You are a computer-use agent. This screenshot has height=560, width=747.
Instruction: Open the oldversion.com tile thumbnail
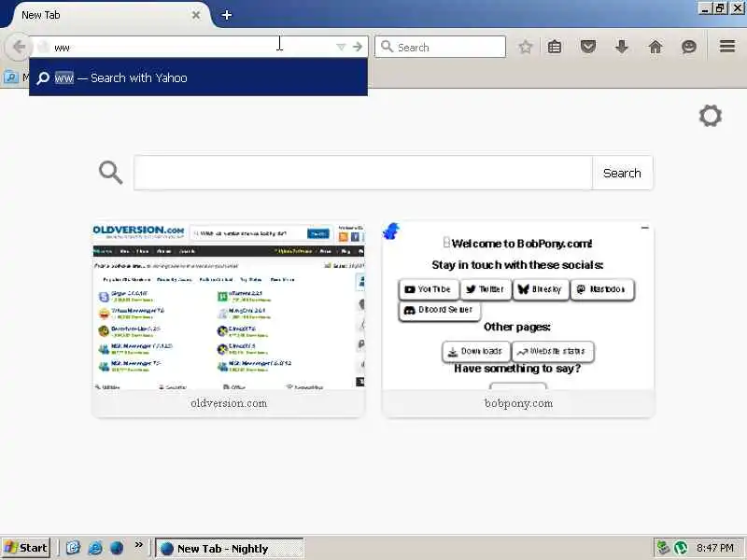[228, 306]
